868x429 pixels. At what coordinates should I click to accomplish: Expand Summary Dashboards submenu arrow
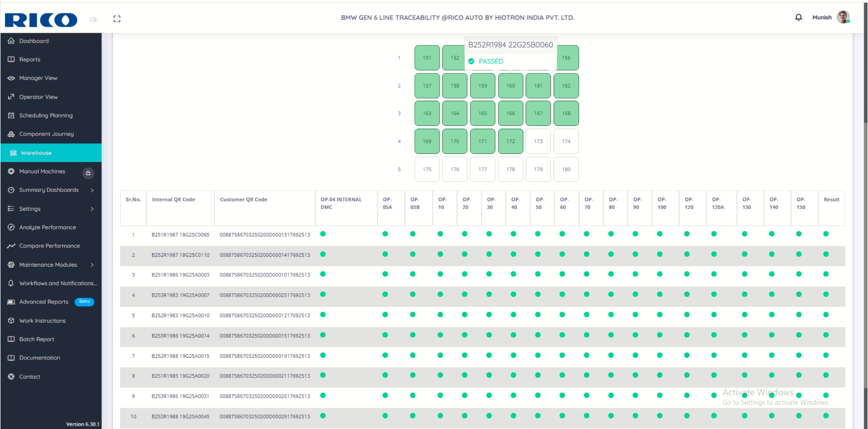click(x=92, y=190)
